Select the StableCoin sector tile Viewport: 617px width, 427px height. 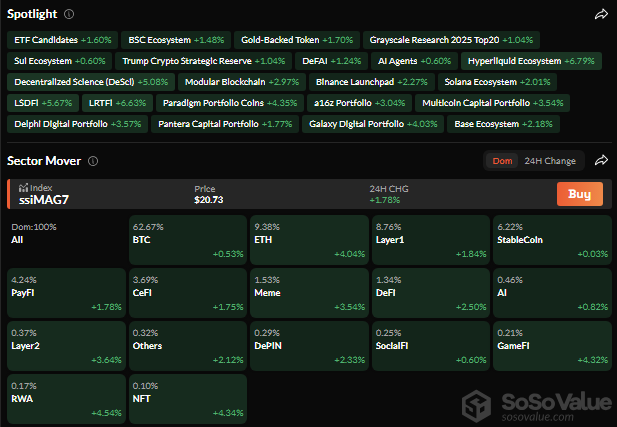point(552,240)
